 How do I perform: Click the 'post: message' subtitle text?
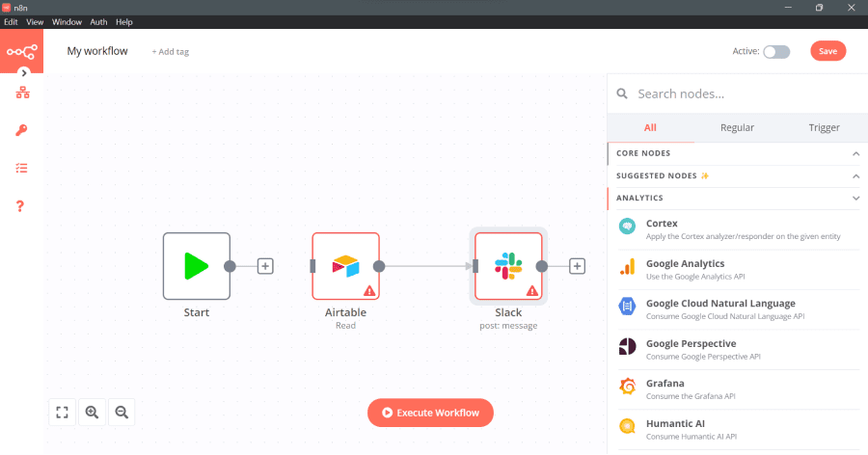tap(508, 326)
